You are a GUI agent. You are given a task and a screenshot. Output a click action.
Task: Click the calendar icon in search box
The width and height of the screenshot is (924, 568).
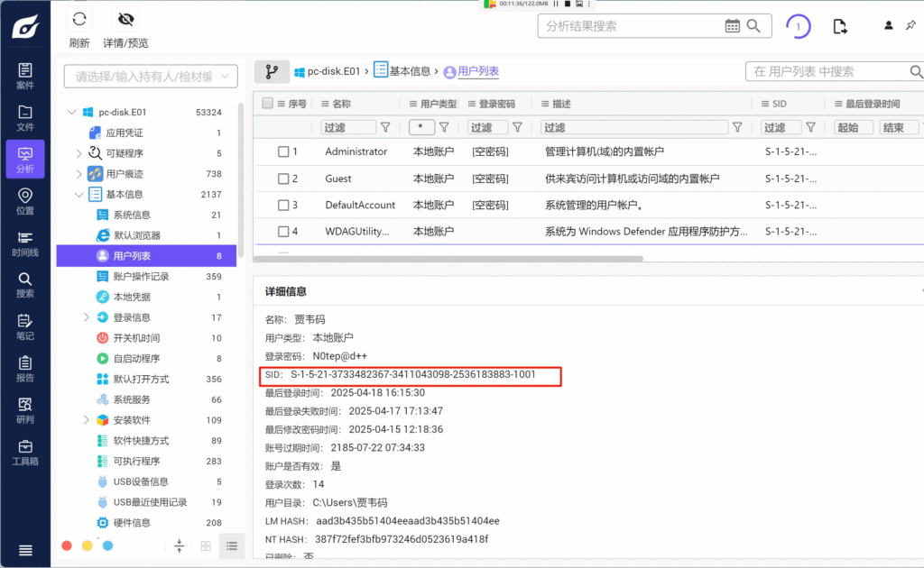[x=732, y=26]
